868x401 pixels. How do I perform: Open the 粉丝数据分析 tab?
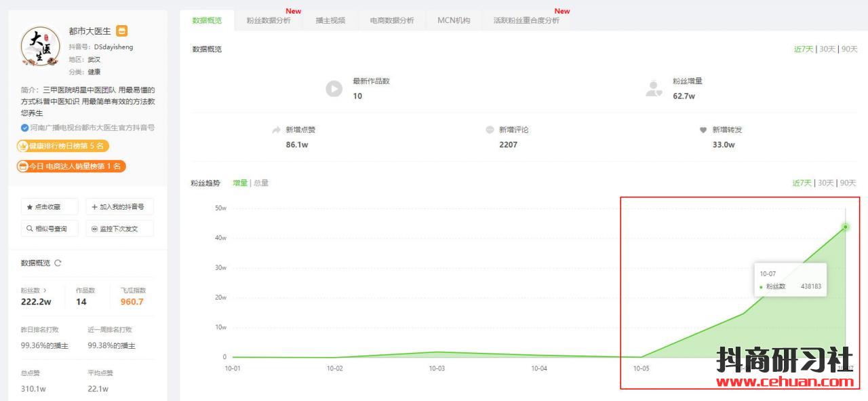tap(269, 20)
